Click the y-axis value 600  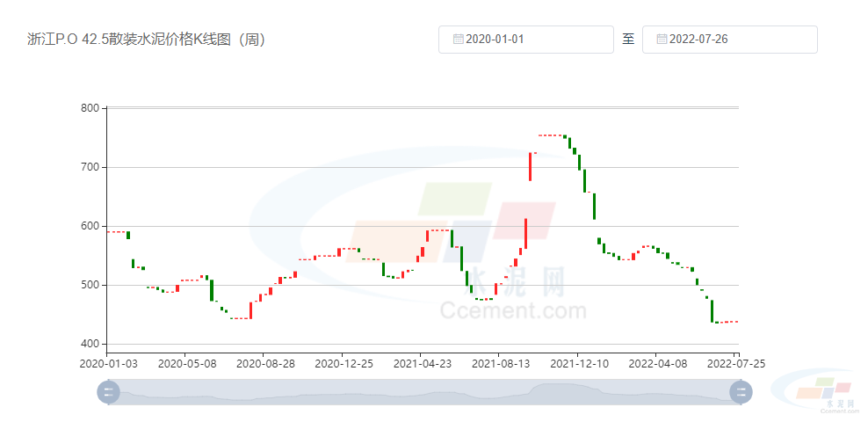pos(90,226)
